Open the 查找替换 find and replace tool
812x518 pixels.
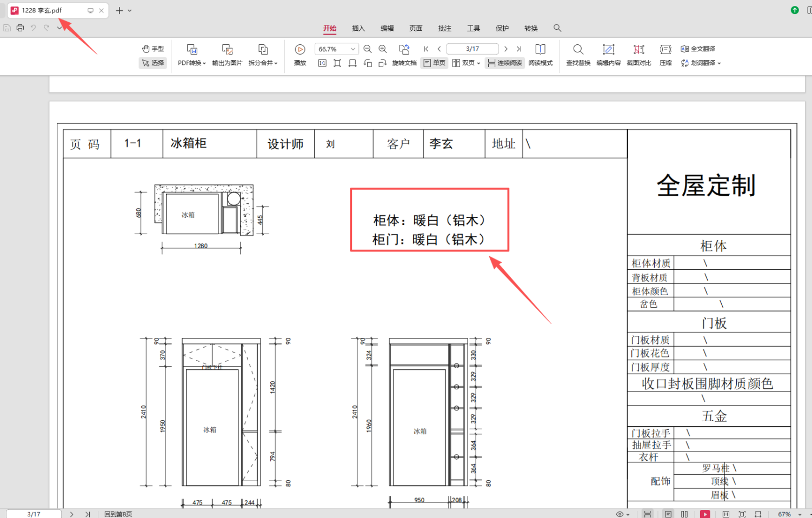(x=578, y=50)
